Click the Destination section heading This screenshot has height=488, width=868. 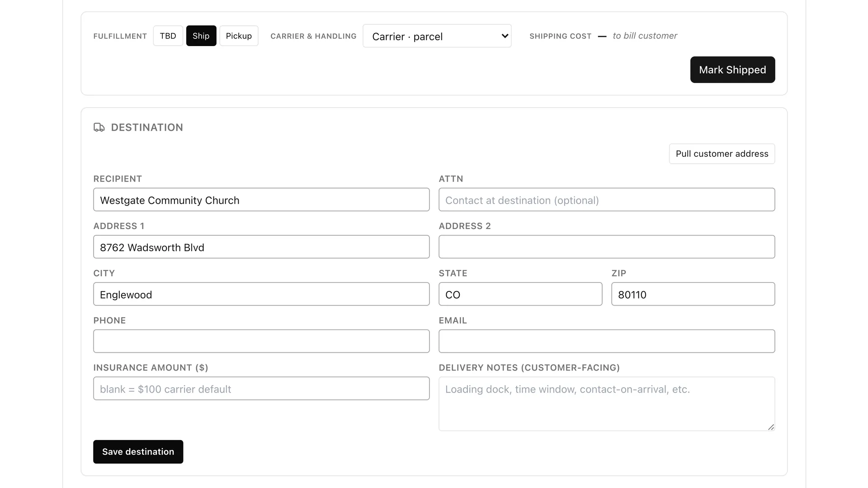(147, 127)
